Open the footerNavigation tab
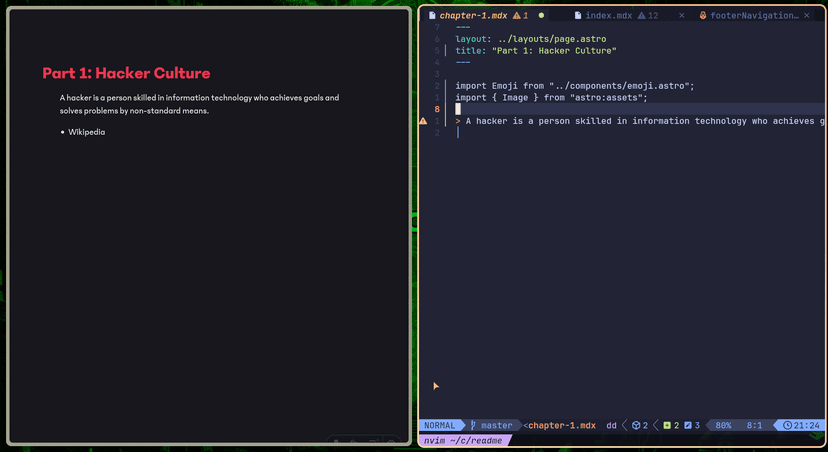The image size is (828, 452). click(x=755, y=16)
